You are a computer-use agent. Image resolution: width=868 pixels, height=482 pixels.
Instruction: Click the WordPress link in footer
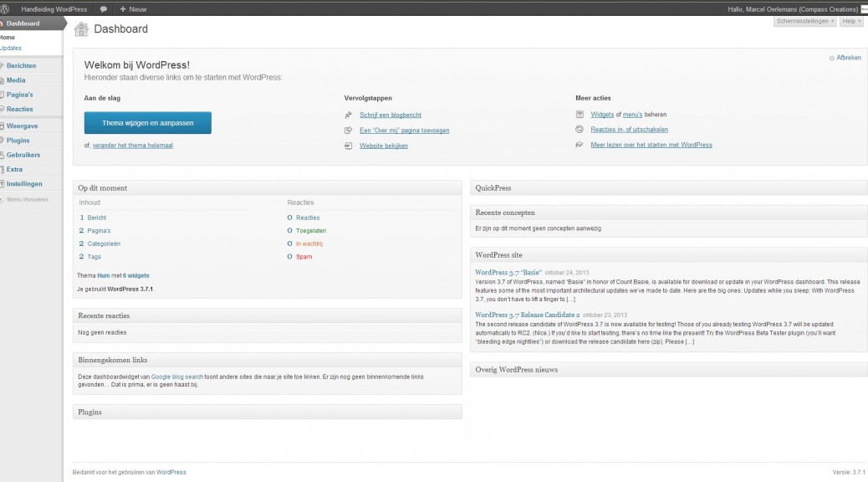point(171,473)
